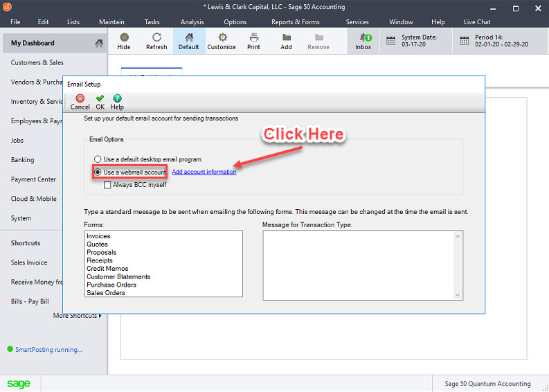Open the Customize gear icon
This screenshot has width=549, height=392.
(222, 37)
